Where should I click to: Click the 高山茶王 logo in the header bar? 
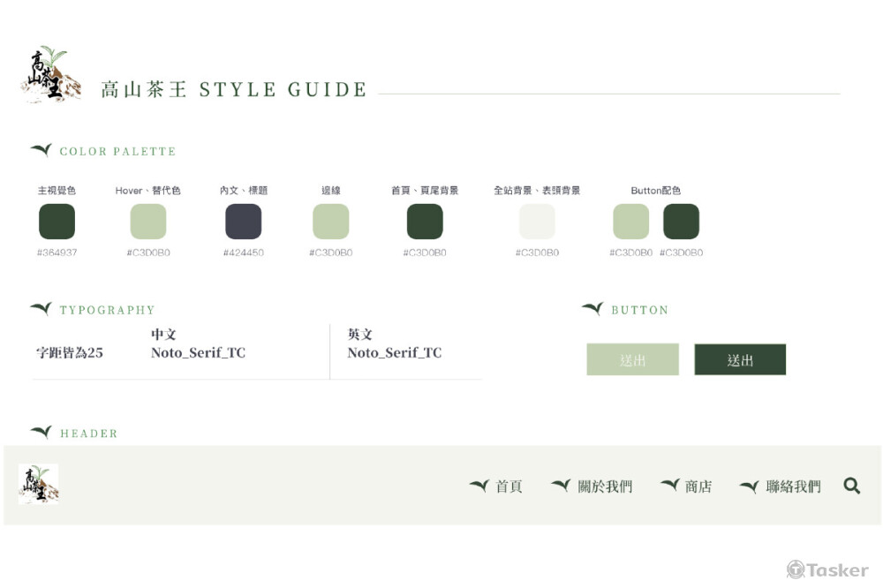coord(39,484)
